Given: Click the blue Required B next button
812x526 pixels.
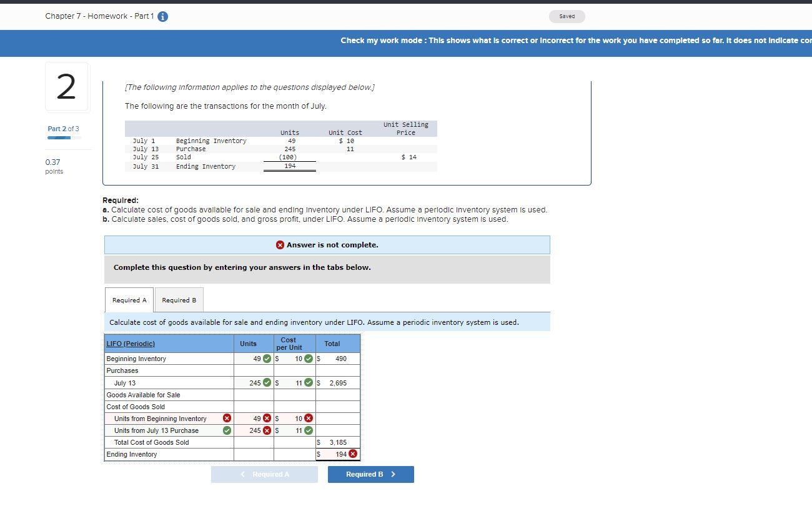Looking at the screenshot, I should click(371, 474).
